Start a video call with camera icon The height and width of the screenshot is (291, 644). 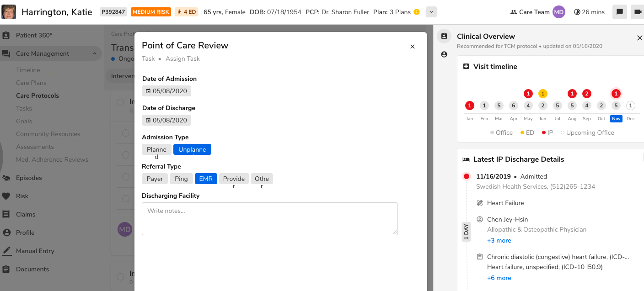(637, 12)
